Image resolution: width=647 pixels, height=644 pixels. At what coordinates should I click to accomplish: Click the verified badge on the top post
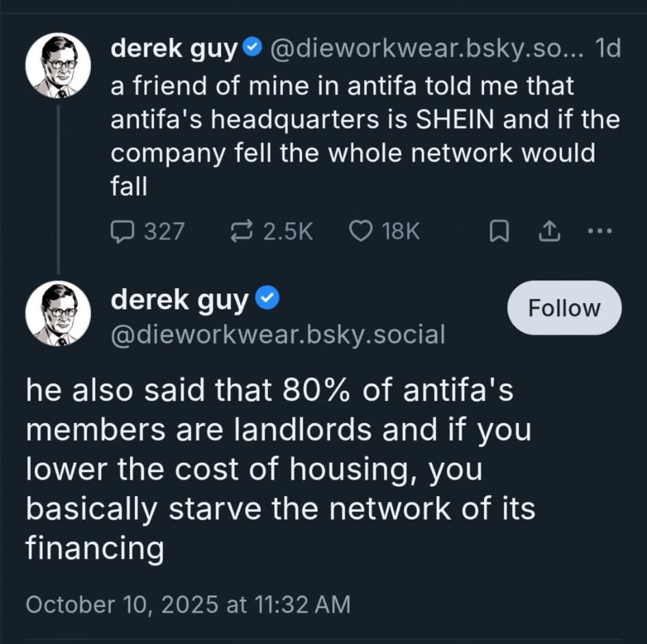(x=252, y=49)
